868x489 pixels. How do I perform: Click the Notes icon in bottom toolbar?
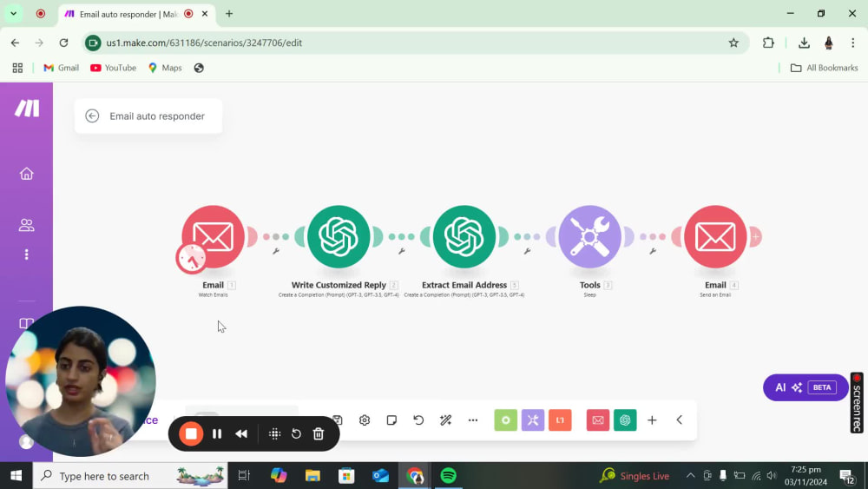click(x=391, y=420)
